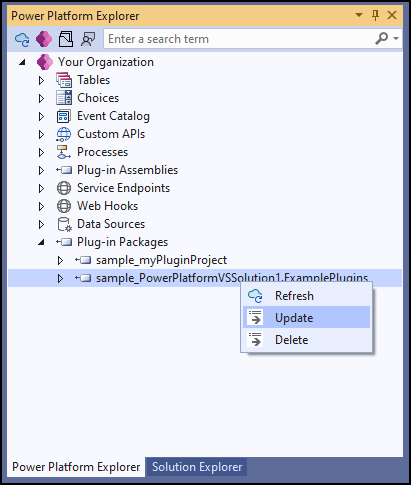
Task: Collapse the Plug-in Packages node
Action: click(41, 242)
